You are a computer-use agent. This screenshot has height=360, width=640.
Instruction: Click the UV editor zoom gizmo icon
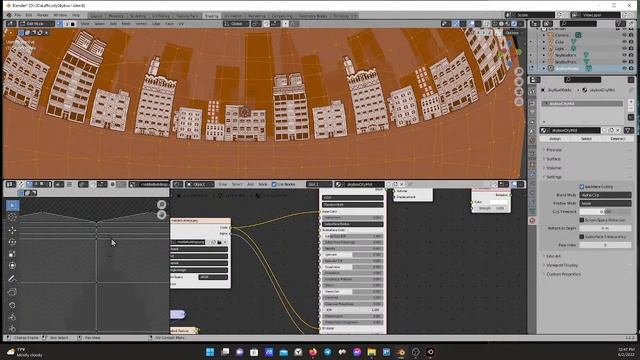click(162, 204)
